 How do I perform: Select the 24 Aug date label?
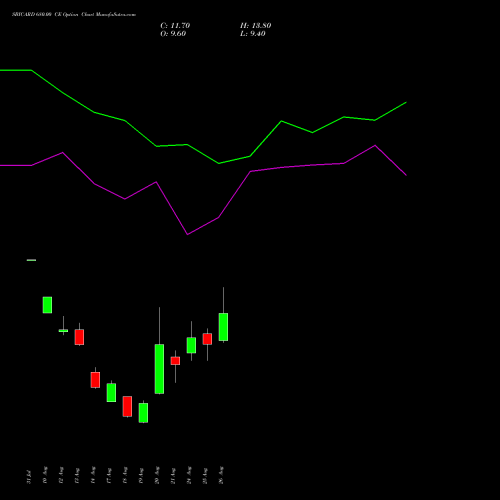(x=189, y=475)
